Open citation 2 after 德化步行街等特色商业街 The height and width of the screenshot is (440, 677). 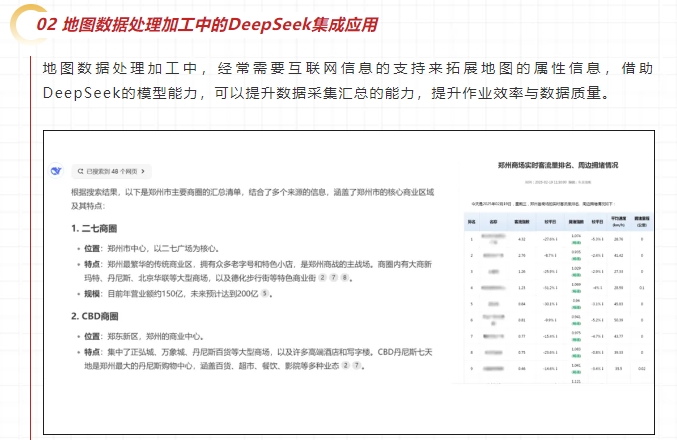tap(322, 278)
